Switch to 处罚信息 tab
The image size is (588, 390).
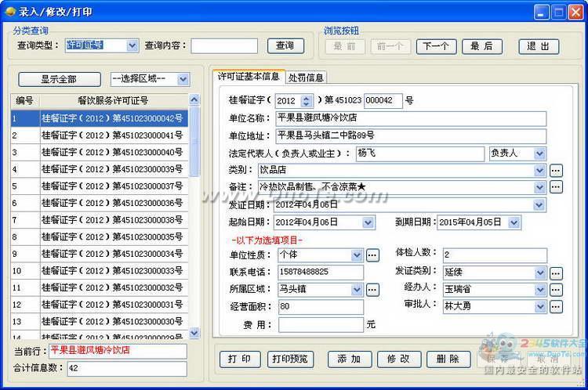click(x=306, y=78)
